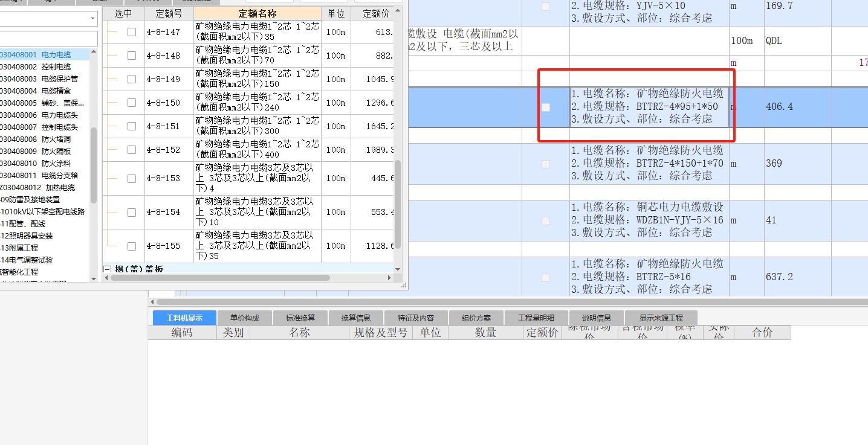Click the search field above the category tree
Image resolution: width=868 pixels, height=445 pixels.
point(48,39)
